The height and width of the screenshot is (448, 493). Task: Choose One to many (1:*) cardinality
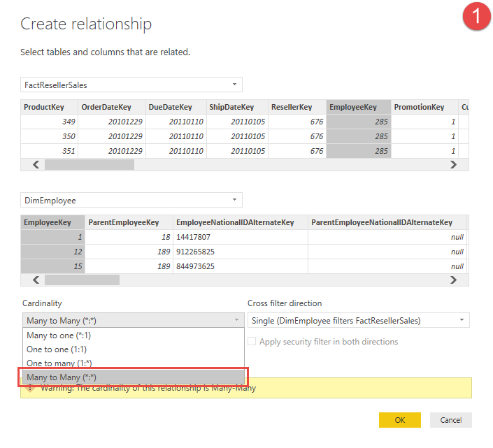coord(134,363)
